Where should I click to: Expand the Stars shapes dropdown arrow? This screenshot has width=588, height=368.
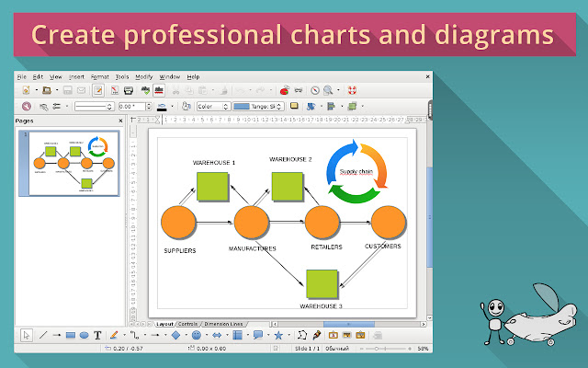click(288, 335)
